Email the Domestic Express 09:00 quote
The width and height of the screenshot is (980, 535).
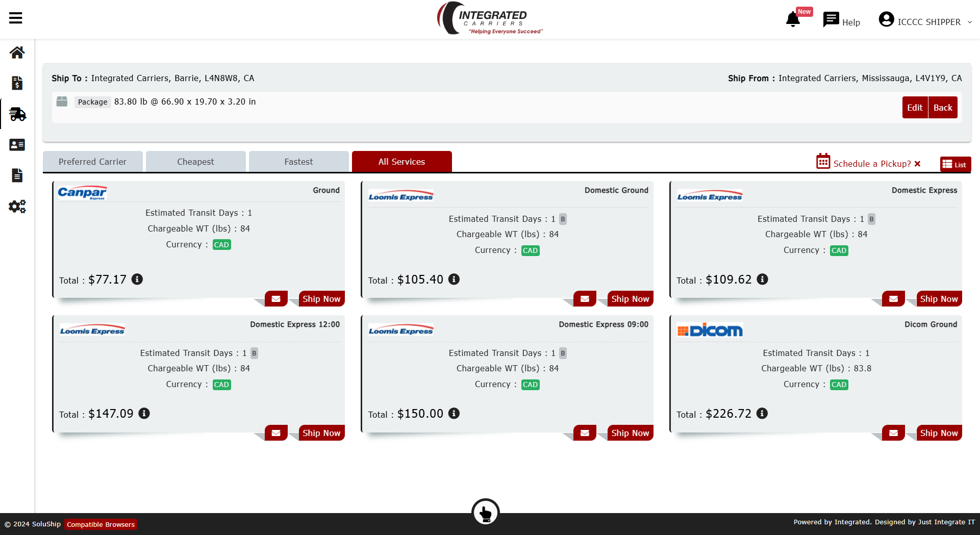pyautogui.click(x=585, y=433)
